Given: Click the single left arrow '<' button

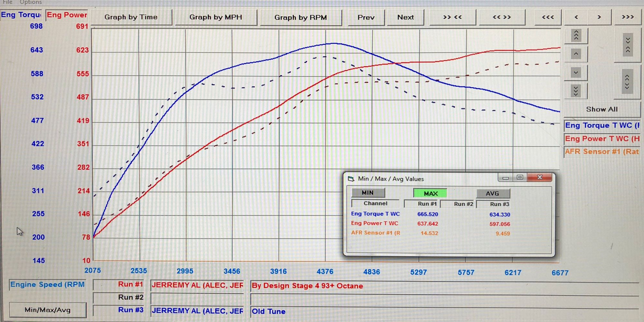Looking at the screenshot, I should [576, 17].
